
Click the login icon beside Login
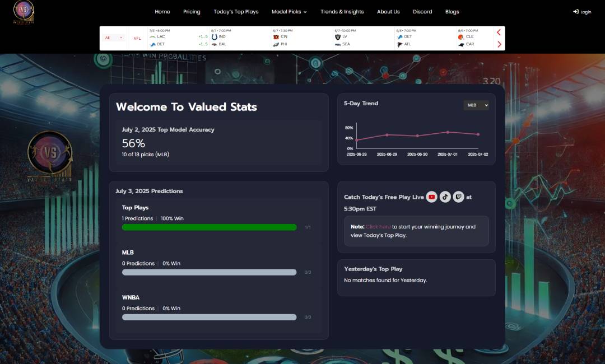[x=576, y=12]
